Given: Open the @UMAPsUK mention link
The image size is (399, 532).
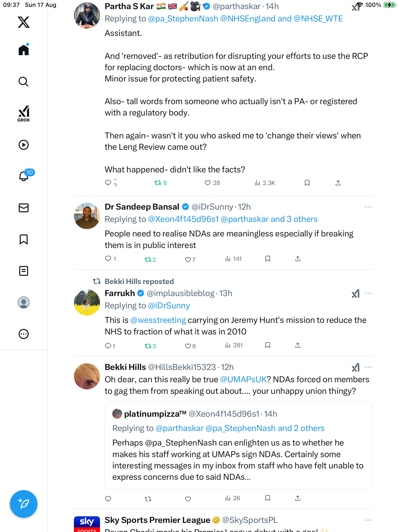Looking at the screenshot, I should (243, 379).
